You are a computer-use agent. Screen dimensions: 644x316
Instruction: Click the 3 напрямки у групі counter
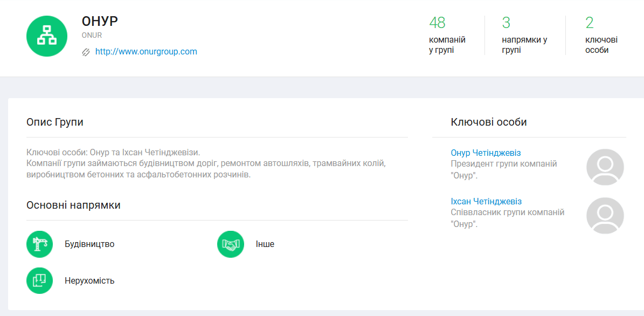click(x=506, y=23)
